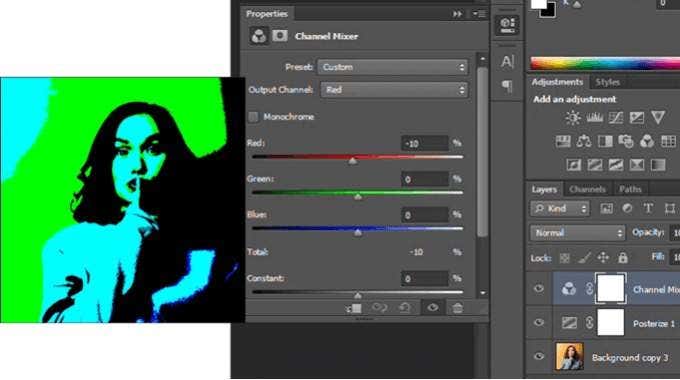The width and height of the screenshot is (680, 380).
Task: Filter layers by shape type
Action: pos(670,209)
